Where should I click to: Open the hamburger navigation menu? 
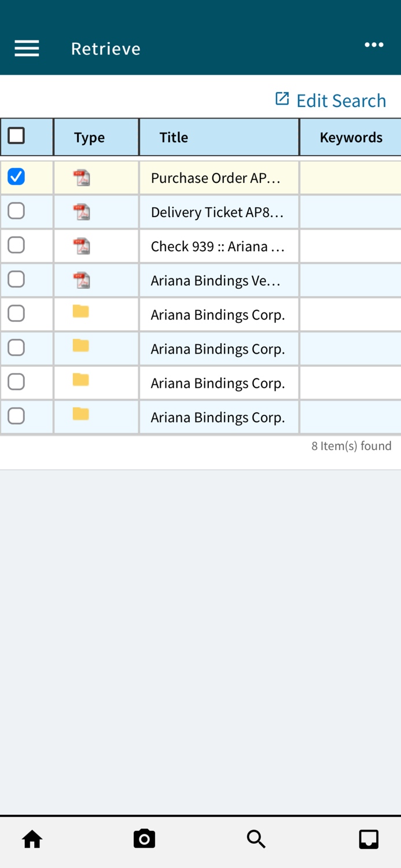pyautogui.click(x=27, y=49)
